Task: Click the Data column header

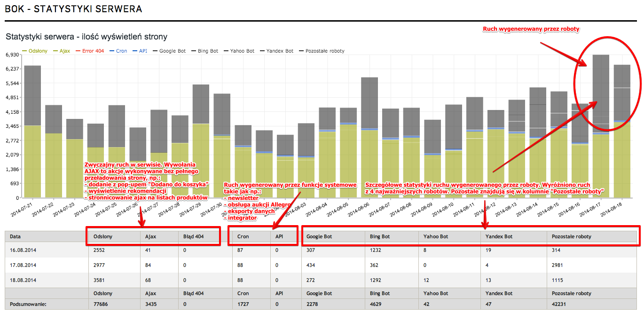Action: pyautogui.click(x=15, y=236)
